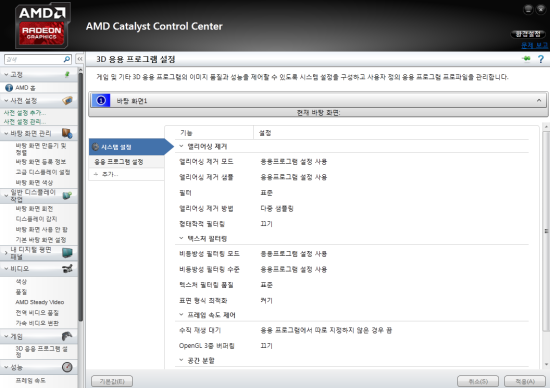Click the 사전 설정 preset icon
Image resolution: width=550 pixels, height=388 pixels.
[x=67, y=101]
